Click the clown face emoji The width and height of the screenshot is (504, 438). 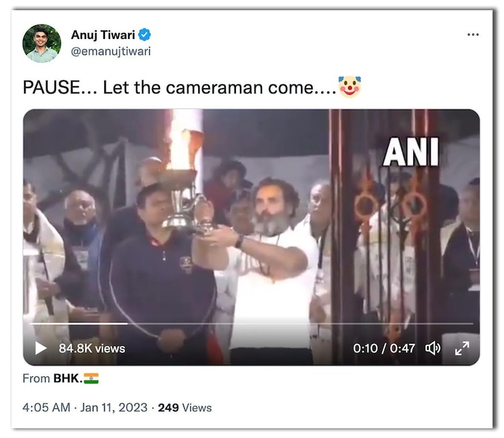(x=349, y=87)
